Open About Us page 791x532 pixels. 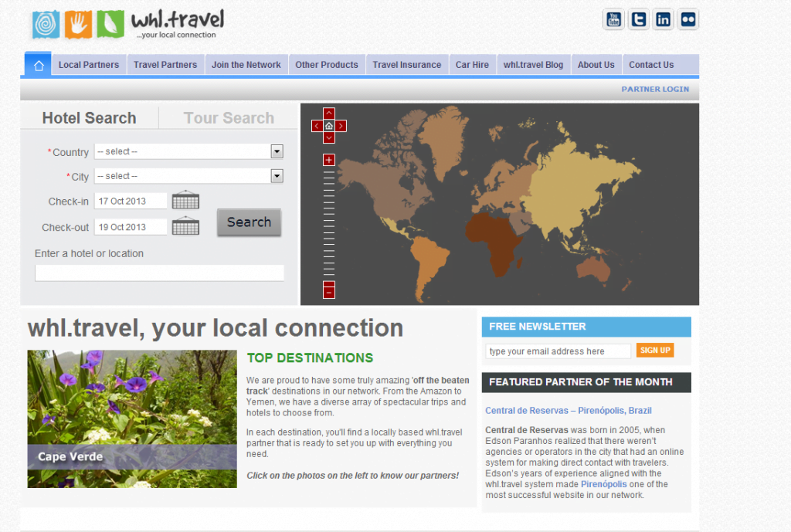click(x=596, y=65)
